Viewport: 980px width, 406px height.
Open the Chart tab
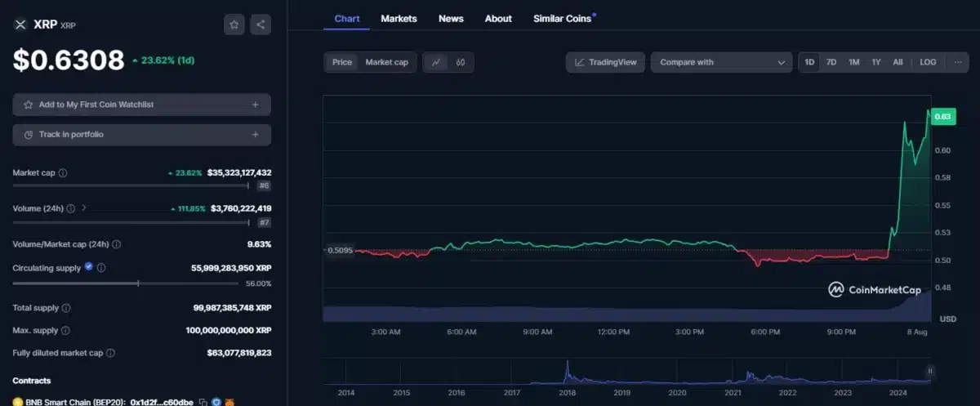[x=347, y=19]
